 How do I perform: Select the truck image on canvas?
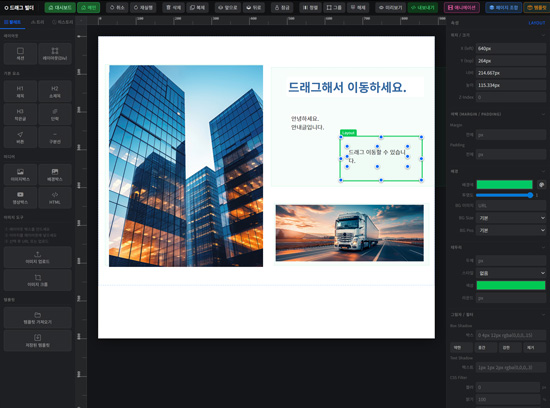pyautogui.click(x=349, y=233)
